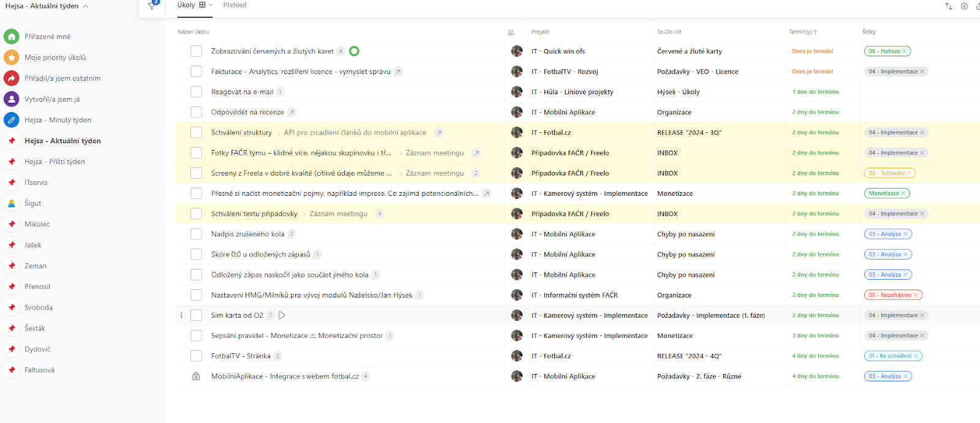Check the Nadpis zrušeného kola task

tap(196, 234)
